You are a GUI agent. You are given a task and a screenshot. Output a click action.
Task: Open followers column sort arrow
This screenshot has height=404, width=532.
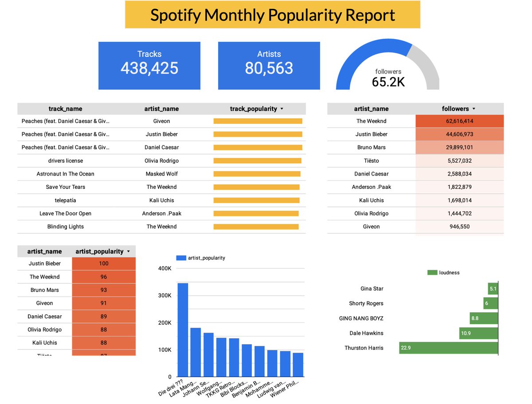pyautogui.click(x=474, y=109)
